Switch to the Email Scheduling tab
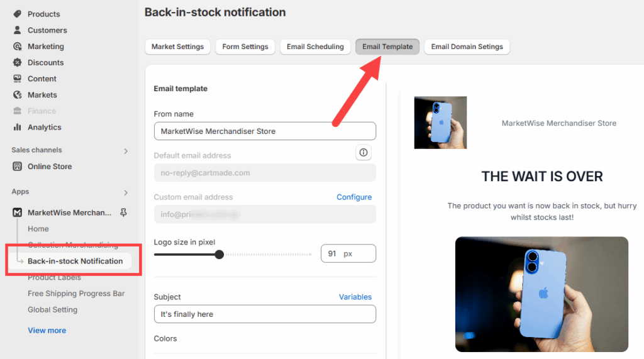 tap(315, 47)
